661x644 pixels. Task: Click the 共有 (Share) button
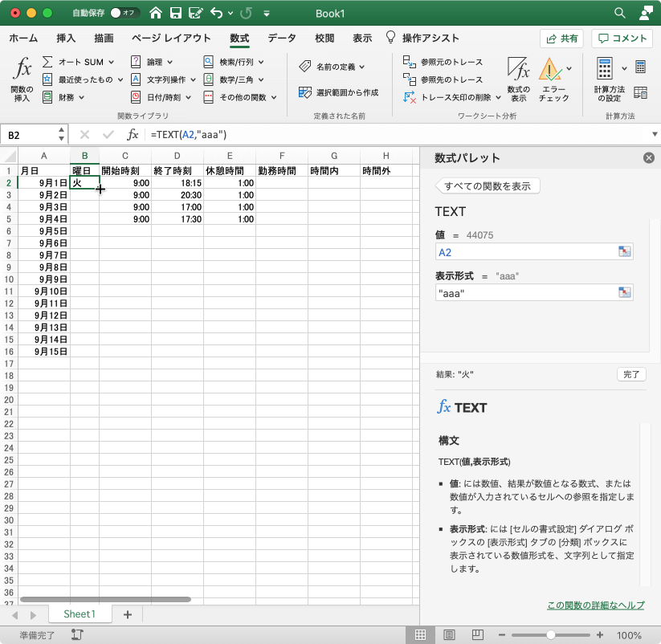tap(561, 39)
